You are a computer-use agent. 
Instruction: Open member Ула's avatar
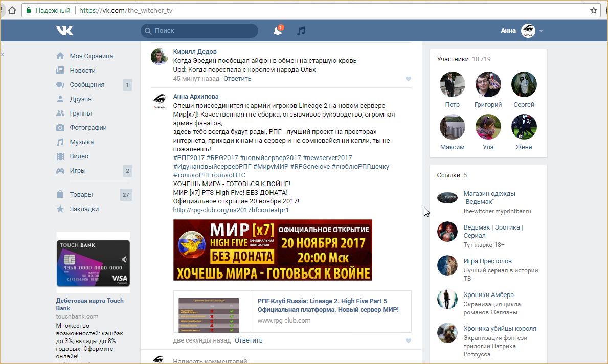(x=488, y=127)
